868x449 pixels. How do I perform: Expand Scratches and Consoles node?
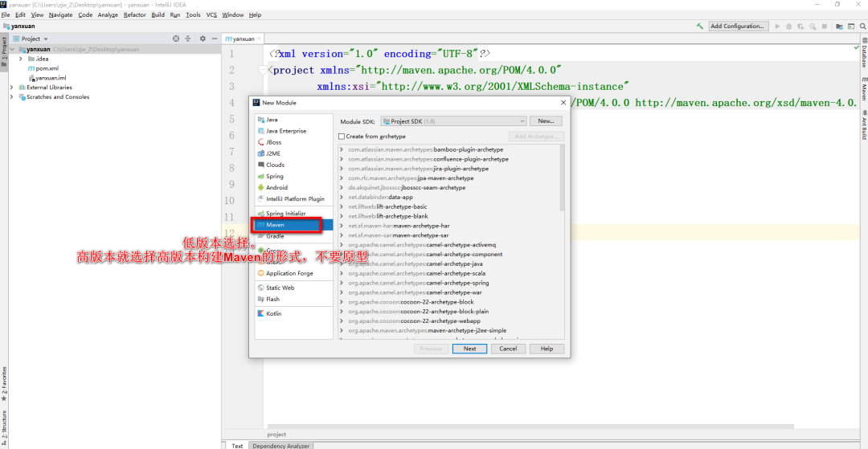point(11,96)
